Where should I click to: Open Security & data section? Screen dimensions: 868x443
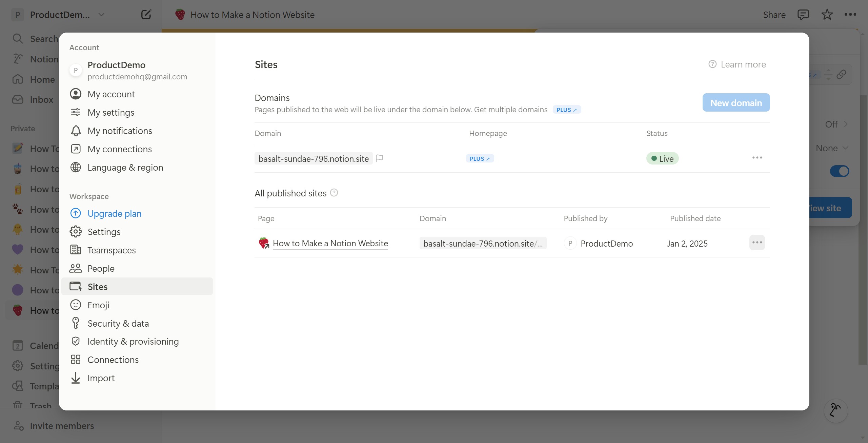(137, 323)
